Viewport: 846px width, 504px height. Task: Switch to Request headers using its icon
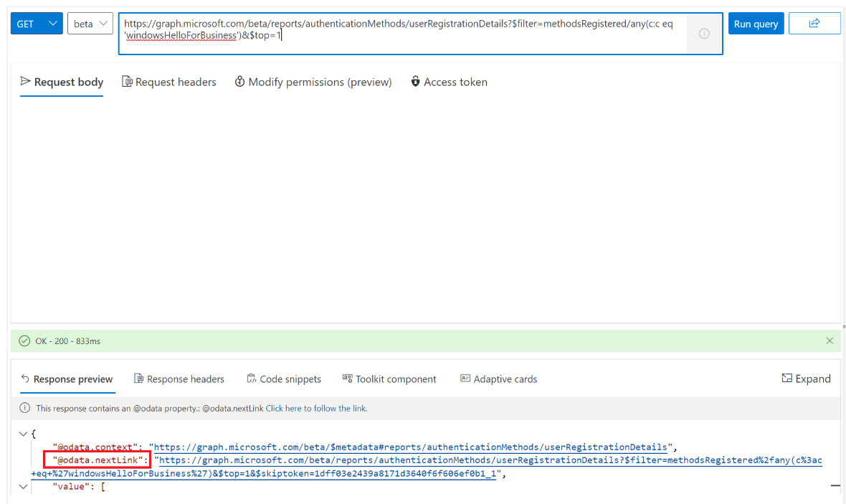point(125,82)
